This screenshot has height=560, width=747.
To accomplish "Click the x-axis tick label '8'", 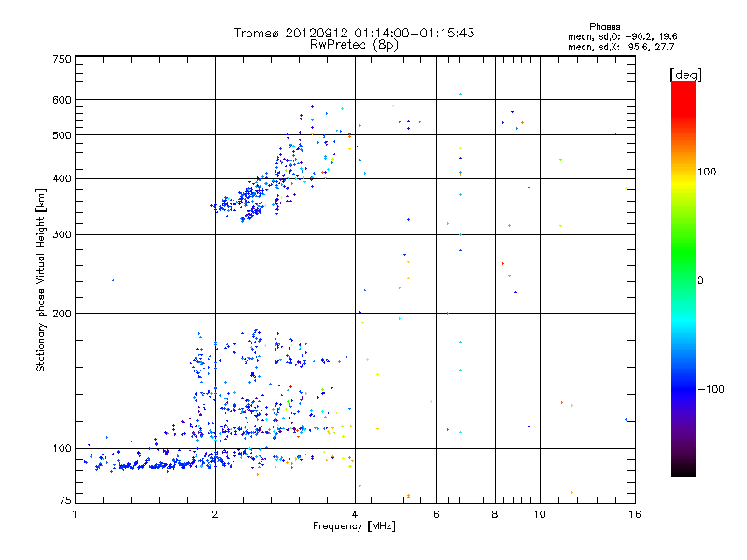I will pos(495,514).
